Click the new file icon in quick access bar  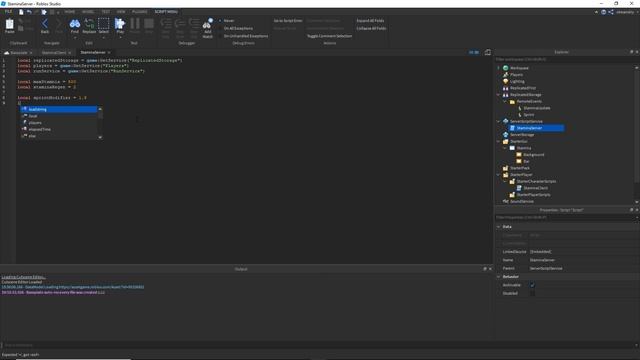click(21, 12)
